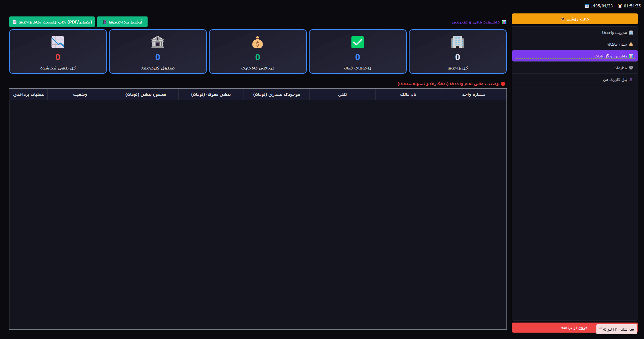Open پنل کاربری من in the sidebar
The image size is (644, 339).
(575, 80)
